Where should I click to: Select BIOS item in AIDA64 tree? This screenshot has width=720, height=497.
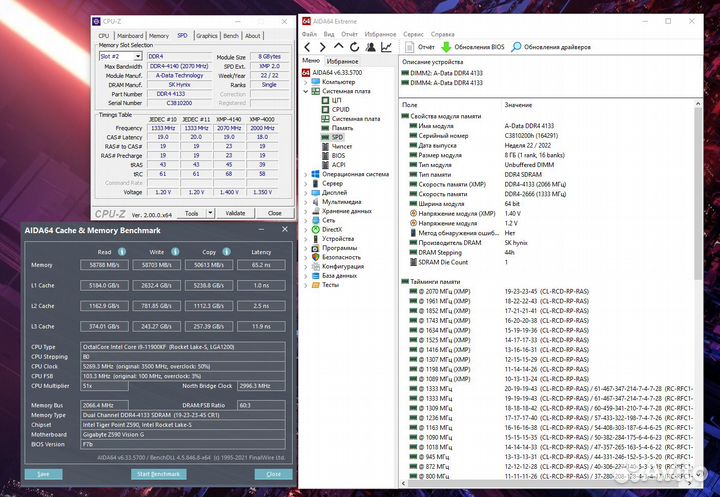pyautogui.click(x=333, y=155)
